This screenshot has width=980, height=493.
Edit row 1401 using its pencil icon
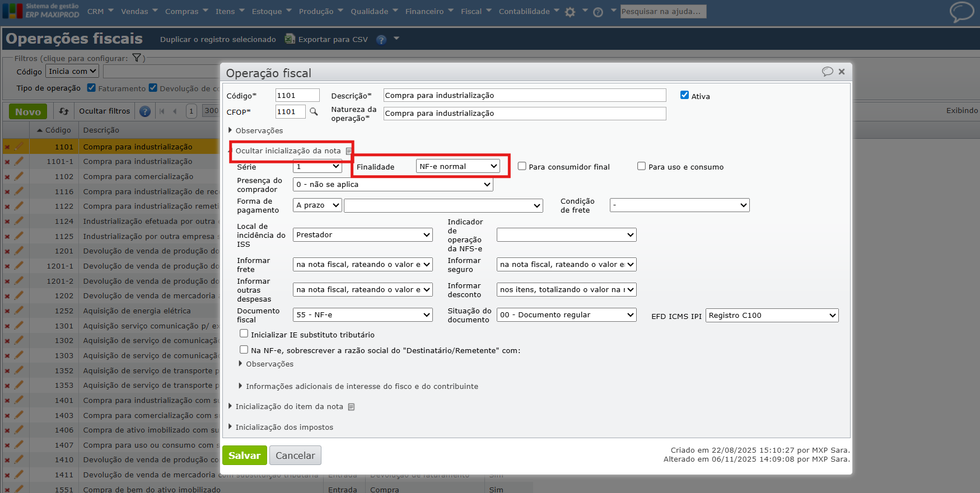pyautogui.click(x=19, y=400)
